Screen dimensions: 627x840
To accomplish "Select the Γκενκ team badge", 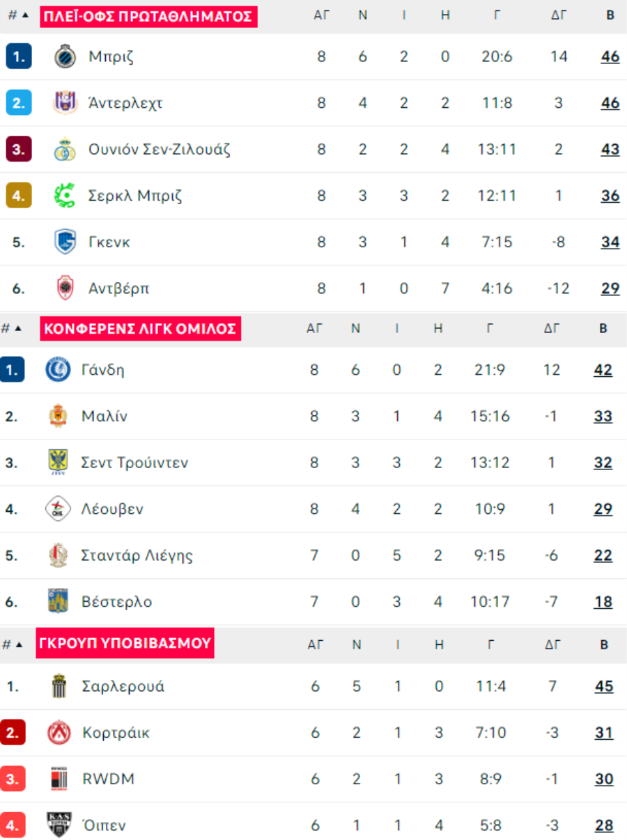I will coord(65,242).
